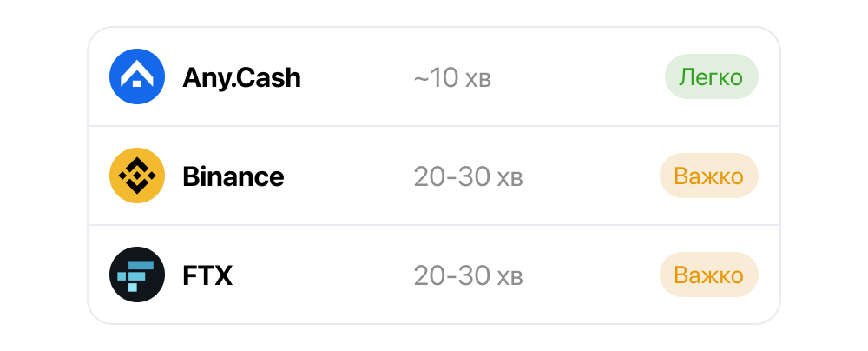Click the ~10 хв time estimate
868x351 pixels.
452,78
